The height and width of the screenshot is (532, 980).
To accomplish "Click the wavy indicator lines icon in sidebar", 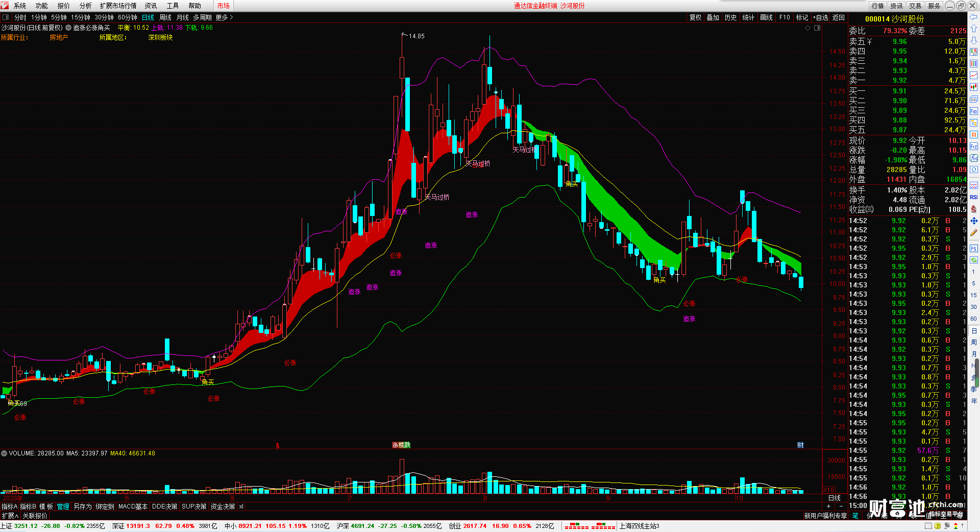I will (x=974, y=185).
